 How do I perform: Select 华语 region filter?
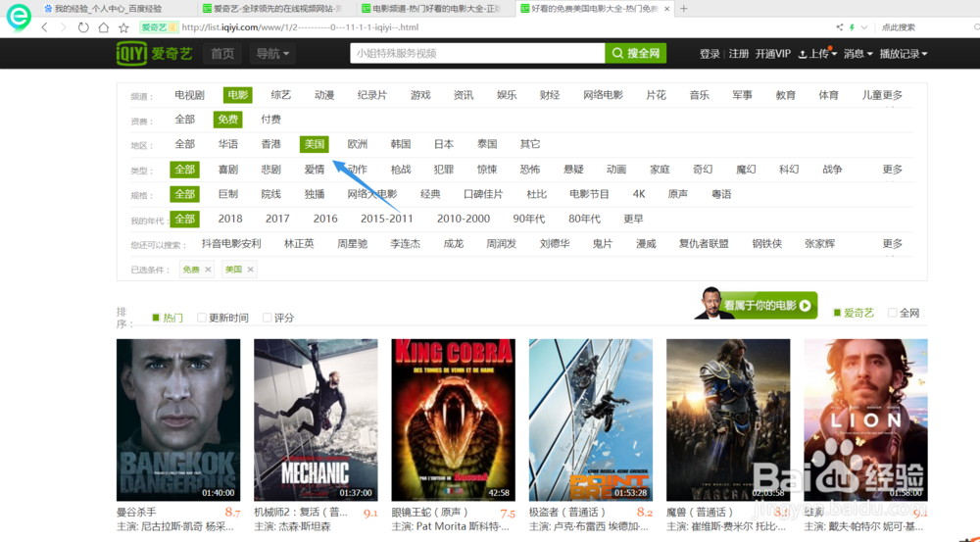point(227,144)
